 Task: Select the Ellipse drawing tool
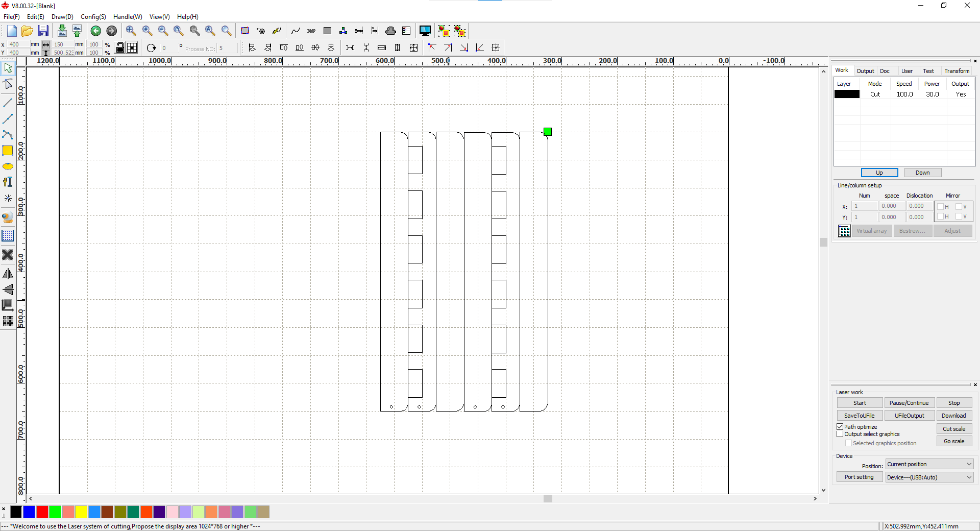click(x=8, y=166)
